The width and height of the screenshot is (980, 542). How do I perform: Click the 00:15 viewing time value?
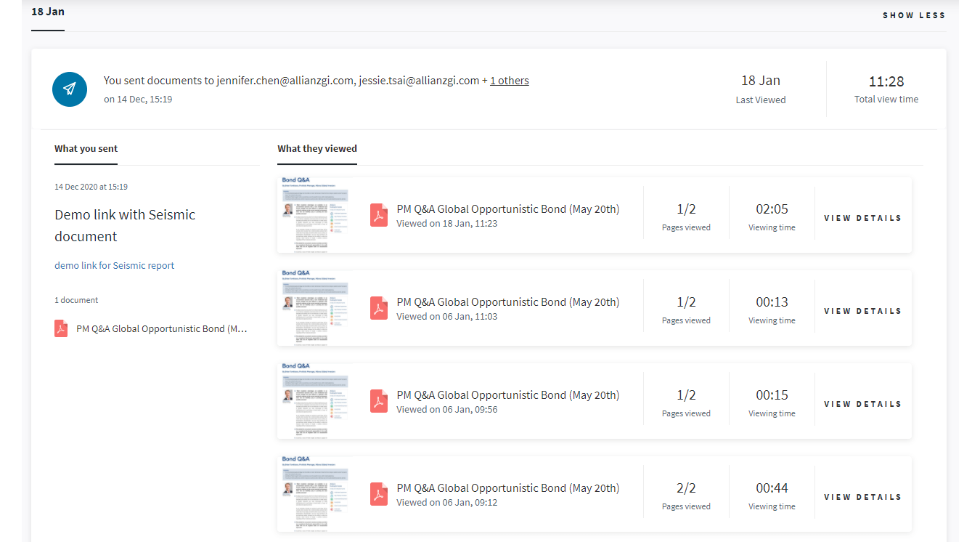pyautogui.click(x=772, y=395)
